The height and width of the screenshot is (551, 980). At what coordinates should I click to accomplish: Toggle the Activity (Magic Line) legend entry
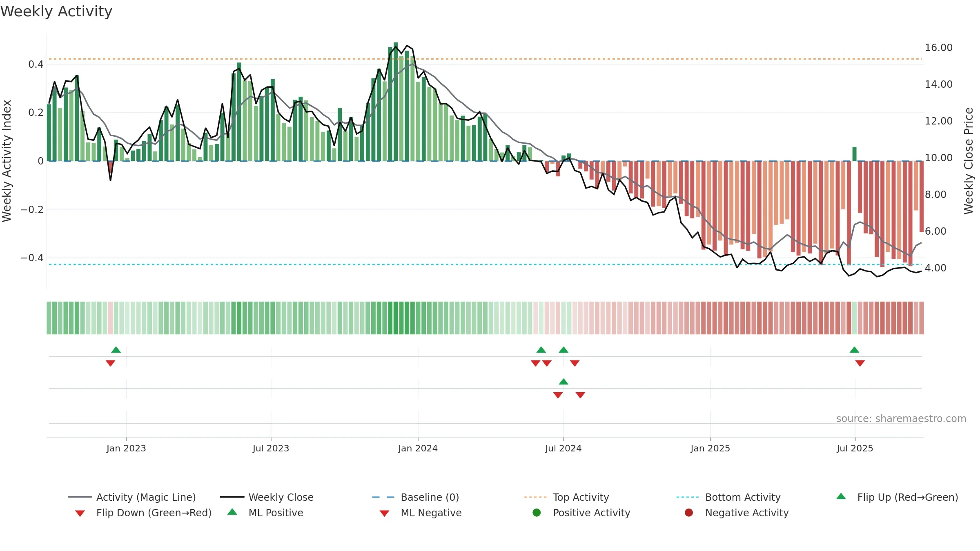click(132, 497)
